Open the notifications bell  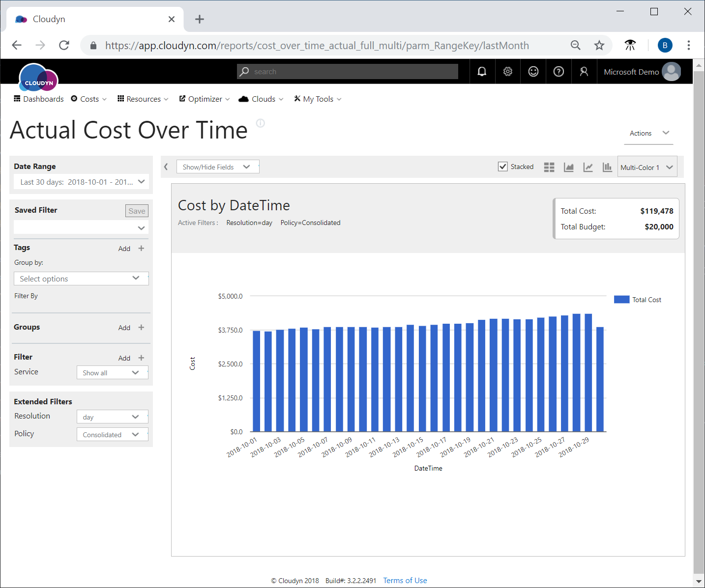(x=482, y=72)
